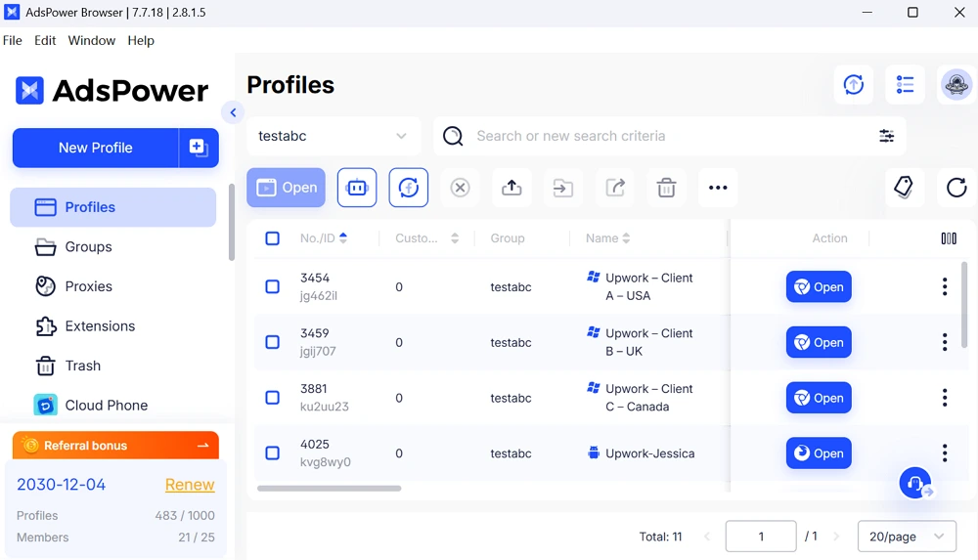Open the Edit menu
This screenshot has width=978, height=560.
pos(45,40)
